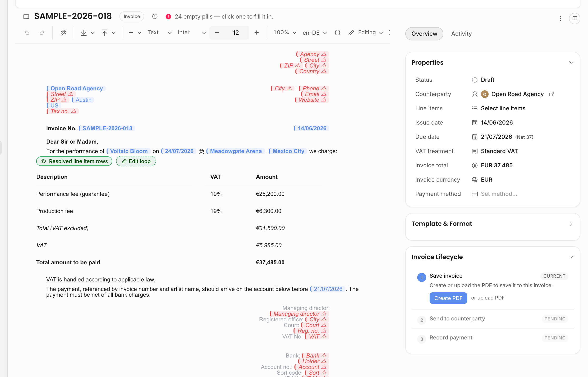This screenshot has height=377, width=588.
Task: Open the Editing mode dropdown
Action: [366, 33]
